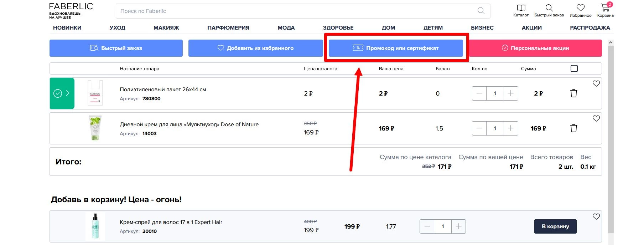The height and width of the screenshot is (245, 644).
Task: Open the Каталог book icon
Action: [521, 8]
